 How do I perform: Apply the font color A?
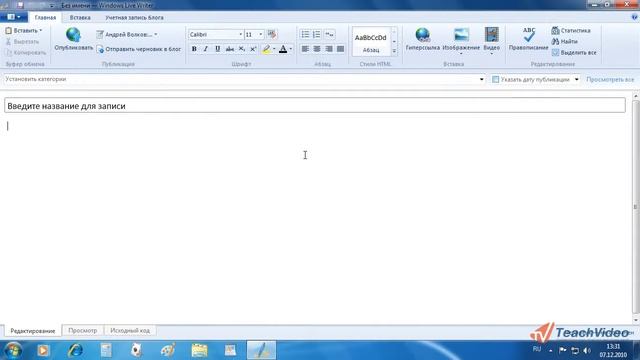tap(283, 49)
